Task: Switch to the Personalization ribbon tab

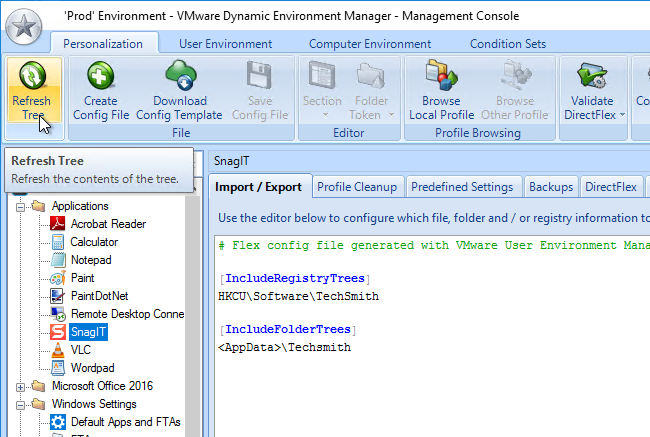Action: click(103, 44)
